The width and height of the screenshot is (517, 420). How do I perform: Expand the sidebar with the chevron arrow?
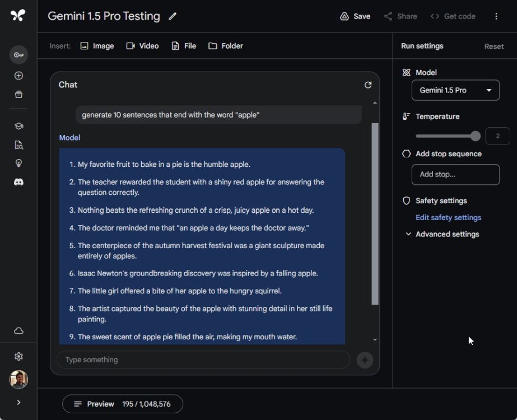[x=18, y=402]
